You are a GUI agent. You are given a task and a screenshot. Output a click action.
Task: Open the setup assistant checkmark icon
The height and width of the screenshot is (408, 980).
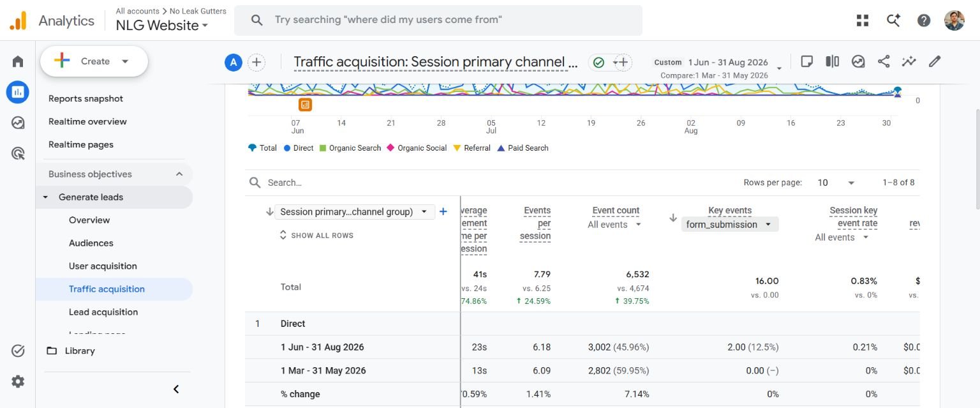pyautogui.click(x=18, y=351)
